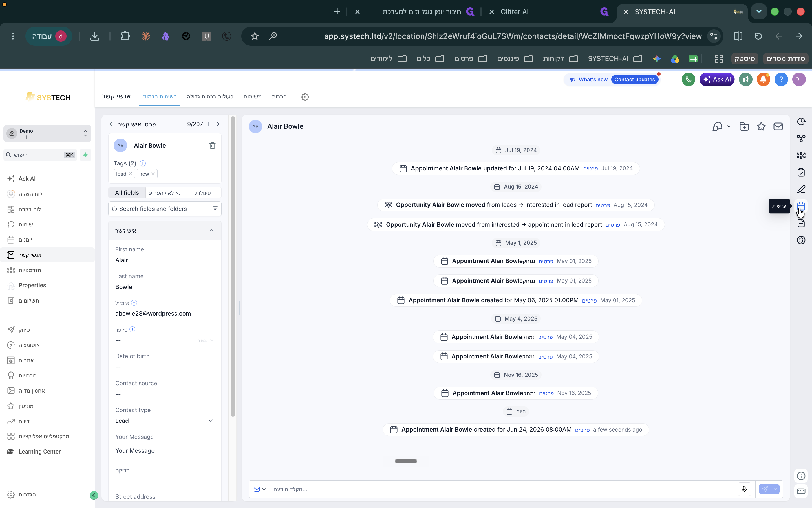Open activity history clock icon
812x508 pixels.
click(801, 121)
